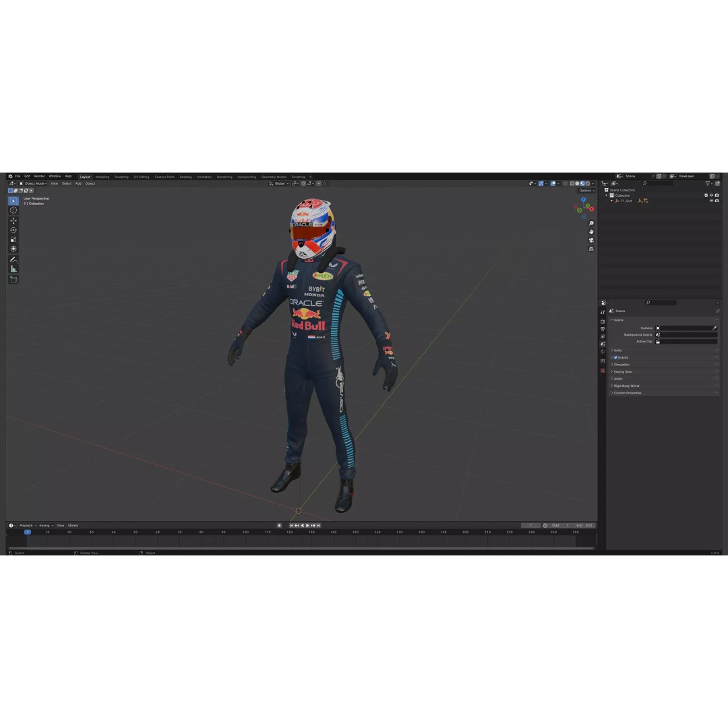This screenshot has width=728, height=728.
Task: Open the View Layer properties tab
Action: [x=603, y=336]
